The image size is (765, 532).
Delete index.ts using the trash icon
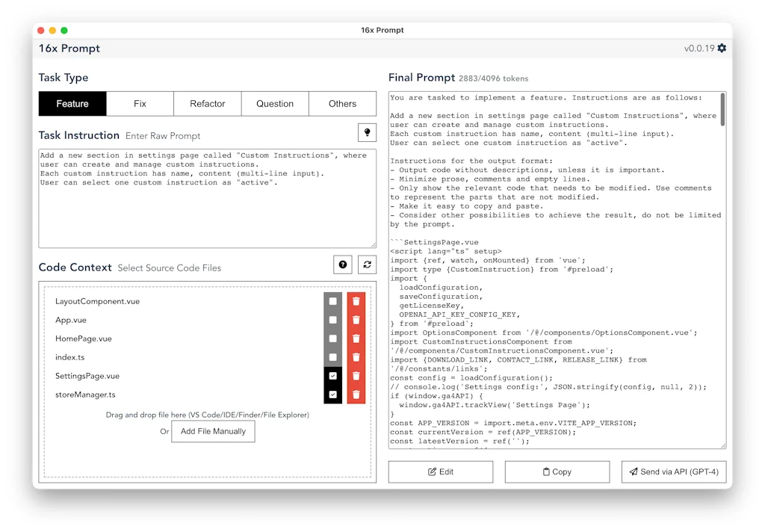coord(356,357)
